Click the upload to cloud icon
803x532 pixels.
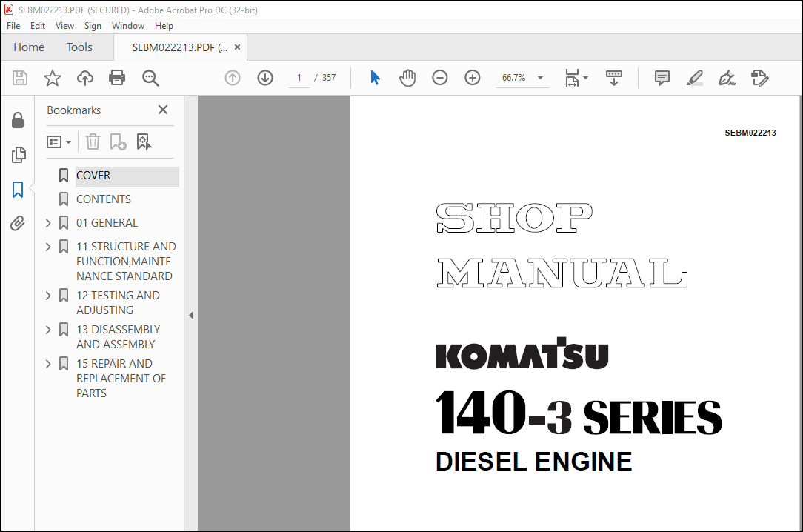(x=85, y=78)
